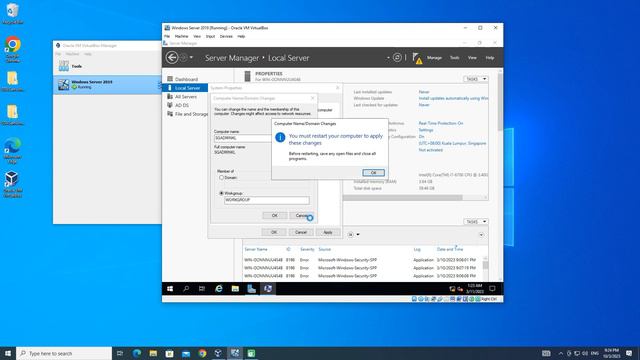This screenshot has height=360, width=640.
Task: Open the View menu in Server Manager header
Action: (472, 58)
